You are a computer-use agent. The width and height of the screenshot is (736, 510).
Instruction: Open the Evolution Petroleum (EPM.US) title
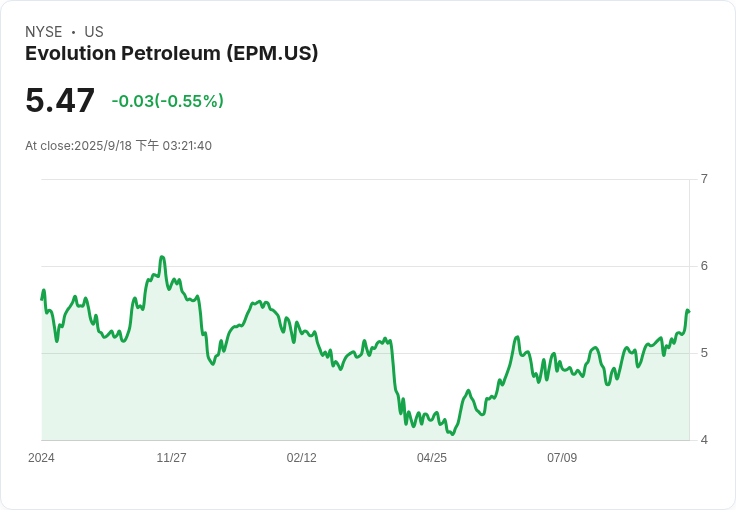point(171,54)
